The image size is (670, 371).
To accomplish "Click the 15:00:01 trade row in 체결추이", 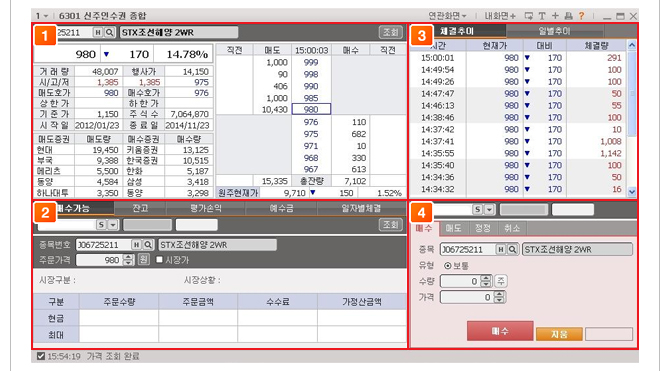I will pyautogui.click(x=518, y=58).
